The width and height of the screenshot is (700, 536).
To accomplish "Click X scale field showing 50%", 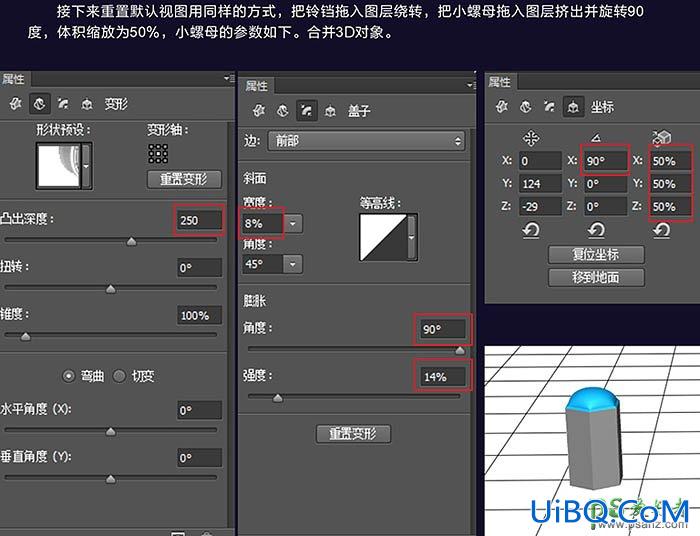I will pyautogui.click(x=671, y=161).
